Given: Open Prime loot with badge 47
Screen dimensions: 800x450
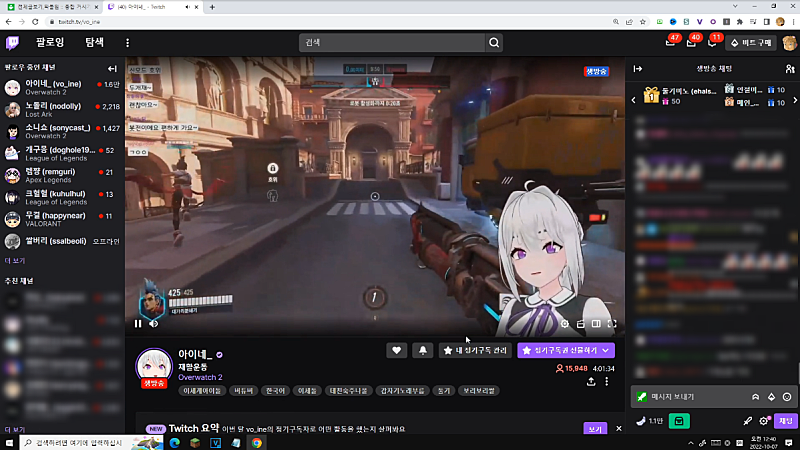Looking at the screenshot, I should pyautogui.click(x=670, y=43).
